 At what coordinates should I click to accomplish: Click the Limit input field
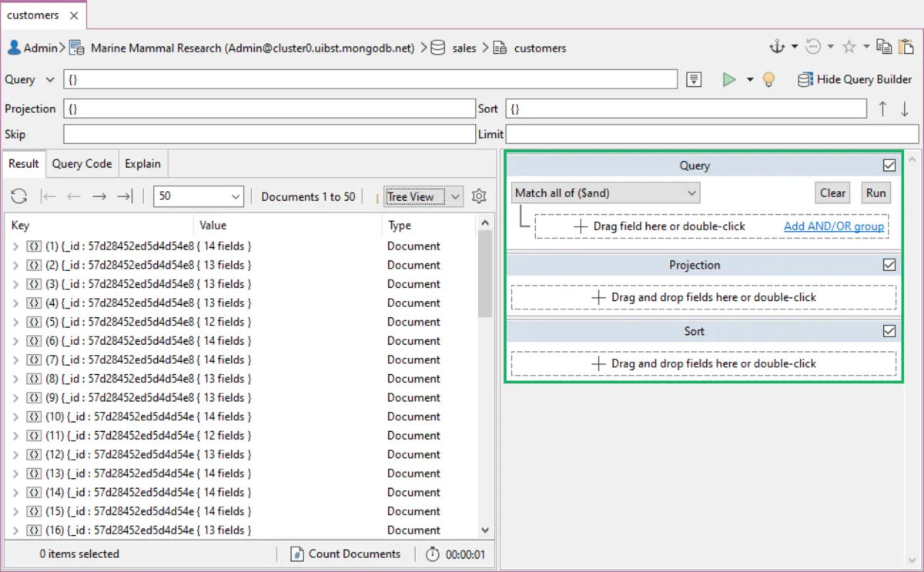(711, 135)
